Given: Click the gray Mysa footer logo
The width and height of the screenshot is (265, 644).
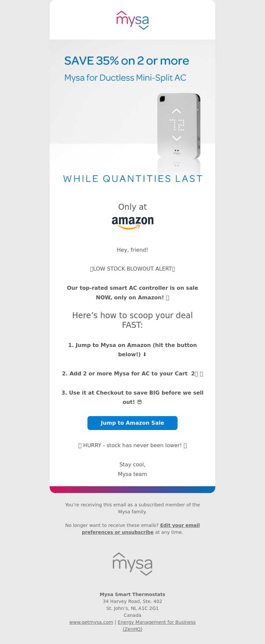Looking at the screenshot, I should point(132,564).
